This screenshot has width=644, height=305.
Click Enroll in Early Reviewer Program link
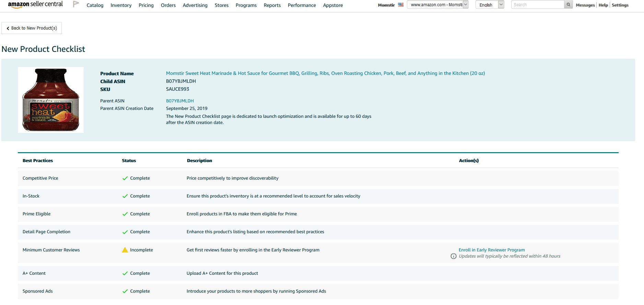(x=491, y=250)
